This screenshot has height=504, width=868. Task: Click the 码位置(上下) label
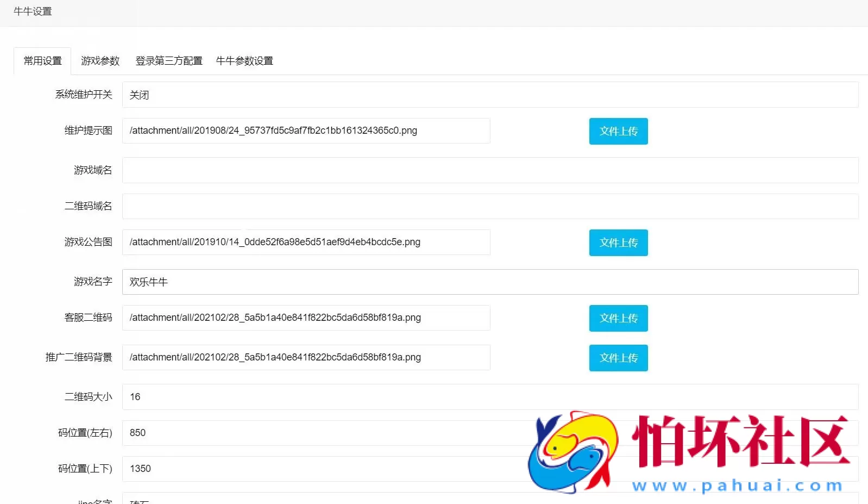(x=85, y=469)
